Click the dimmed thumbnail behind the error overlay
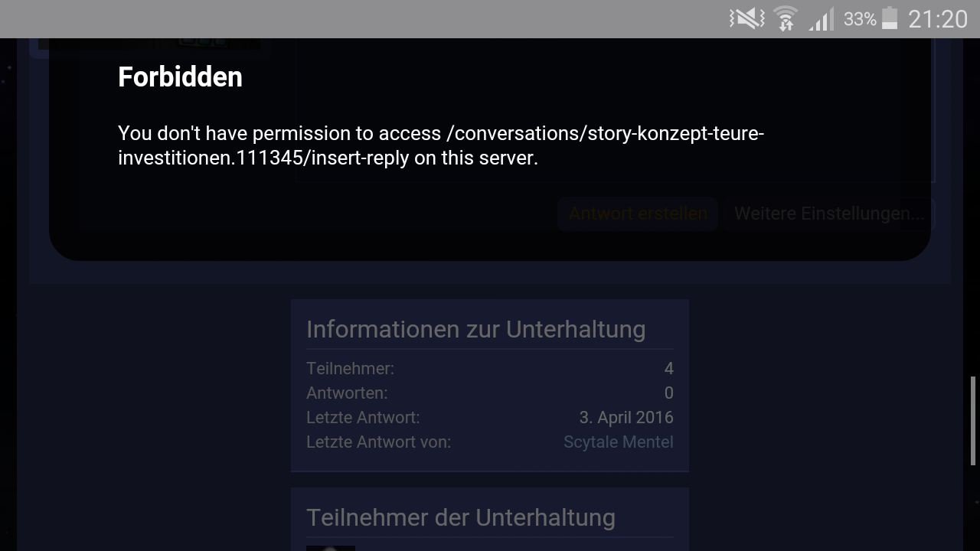The height and width of the screenshot is (551, 980). click(149, 44)
